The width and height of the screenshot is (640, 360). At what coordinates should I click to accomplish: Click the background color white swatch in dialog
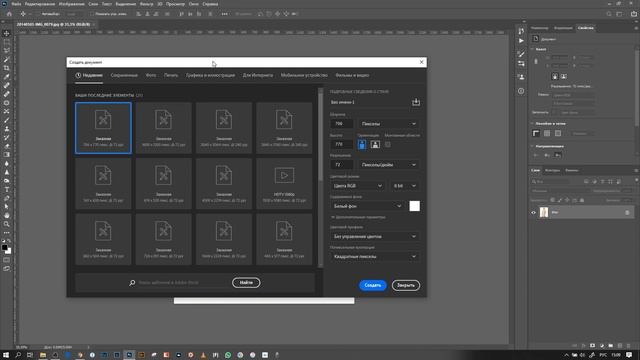[414, 206]
